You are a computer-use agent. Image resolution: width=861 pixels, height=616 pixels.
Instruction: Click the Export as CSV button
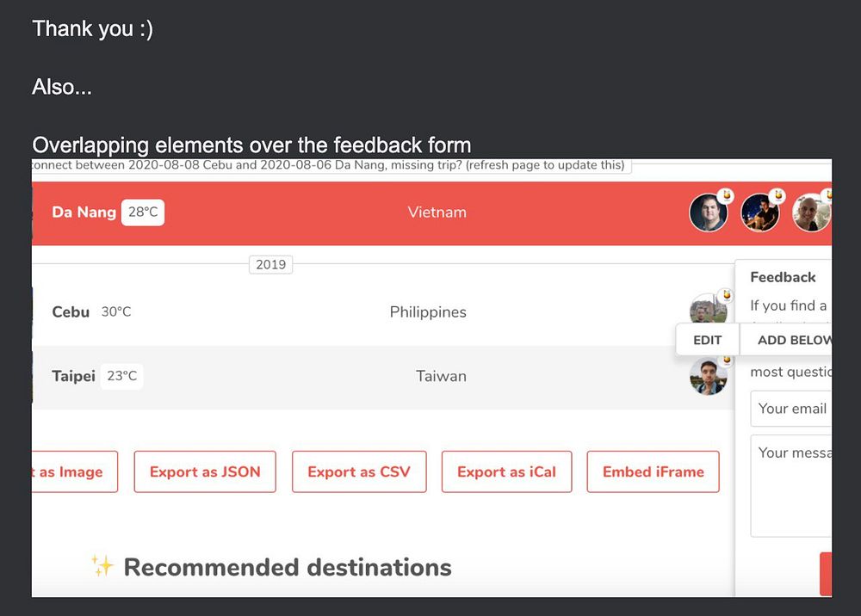click(359, 471)
